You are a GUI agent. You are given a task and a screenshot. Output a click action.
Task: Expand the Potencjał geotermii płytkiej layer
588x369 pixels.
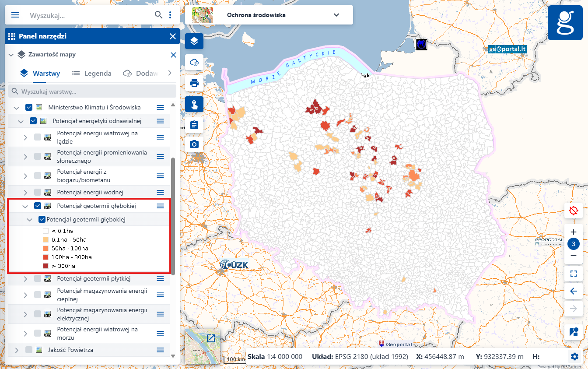25,278
